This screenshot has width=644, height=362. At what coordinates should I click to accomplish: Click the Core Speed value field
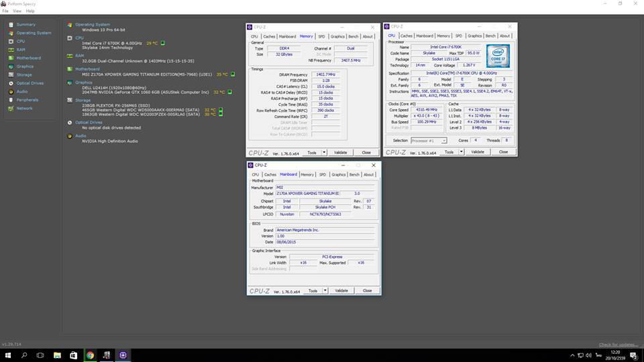(x=427, y=110)
